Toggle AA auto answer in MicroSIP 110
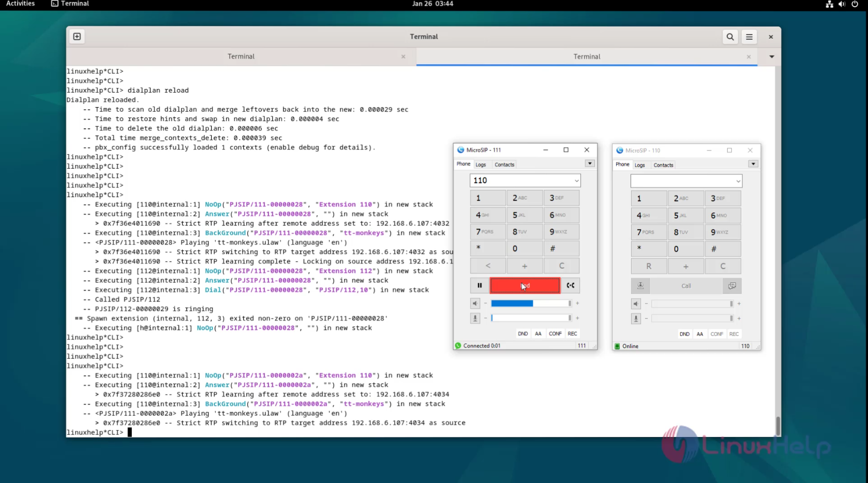The width and height of the screenshot is (868, 483). (700, 335)
